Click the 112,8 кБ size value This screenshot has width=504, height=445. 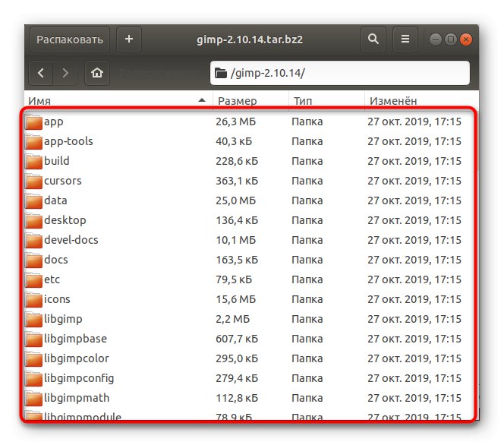(x=237, y=398)
